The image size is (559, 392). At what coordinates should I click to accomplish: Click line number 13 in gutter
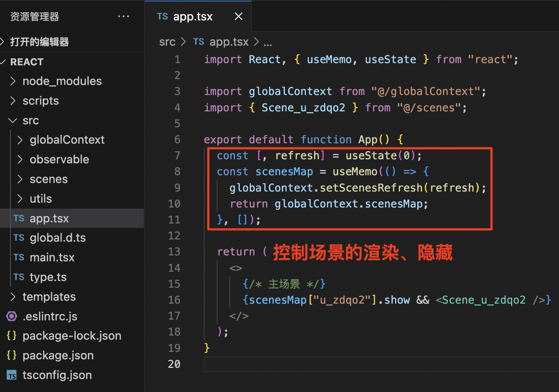[x=174, y=252]
